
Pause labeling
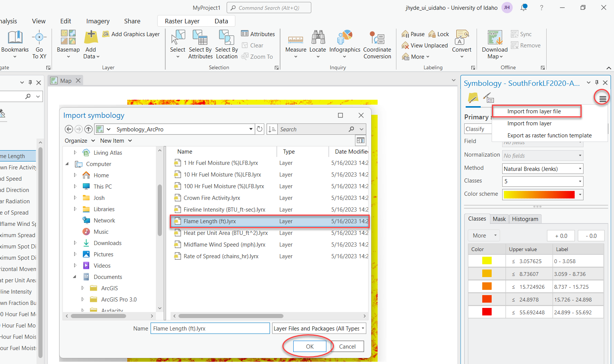pyautogui.click(x=413, y=34)
